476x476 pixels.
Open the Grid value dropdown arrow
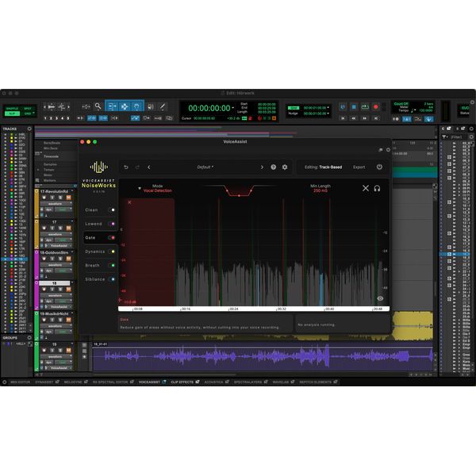[x=328, y=107]
